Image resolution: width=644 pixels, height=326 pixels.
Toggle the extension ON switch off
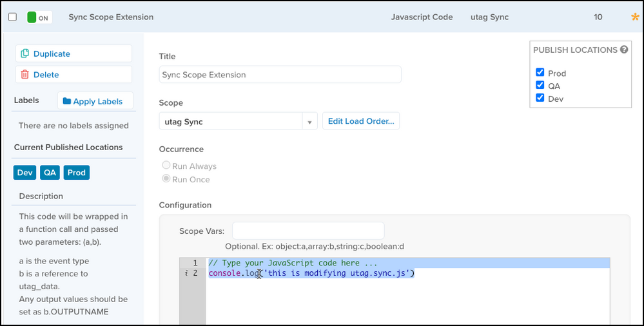39,17
